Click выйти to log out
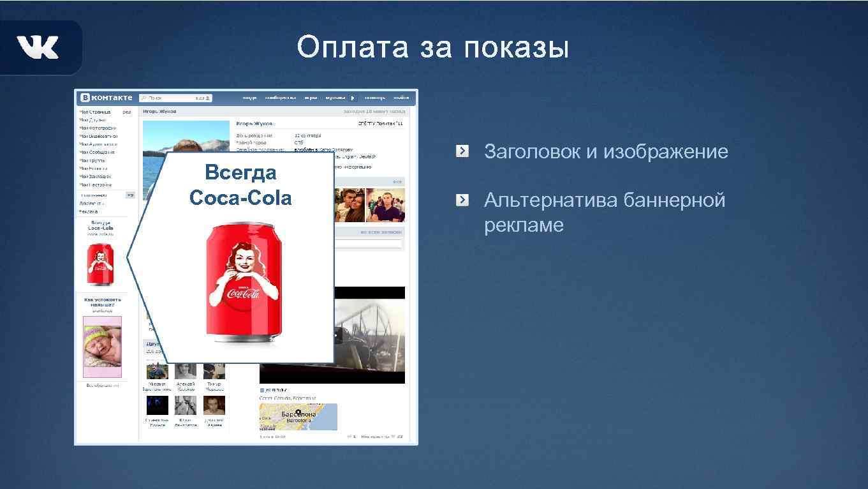 tap(401, 98)
